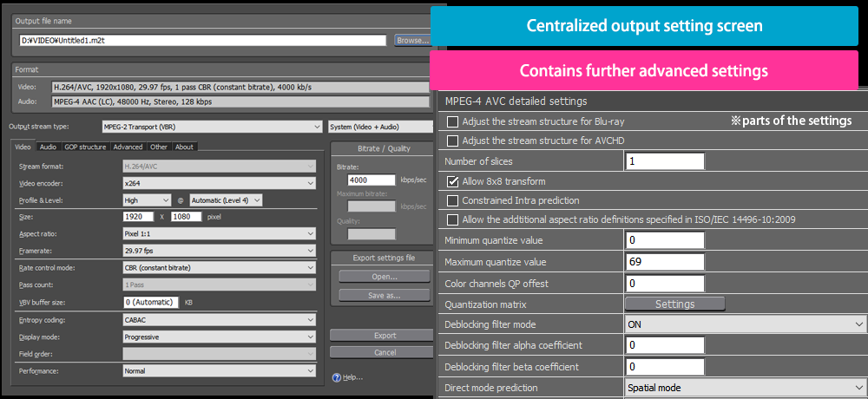Click the Help question mark icon

(x=336, y=377)
